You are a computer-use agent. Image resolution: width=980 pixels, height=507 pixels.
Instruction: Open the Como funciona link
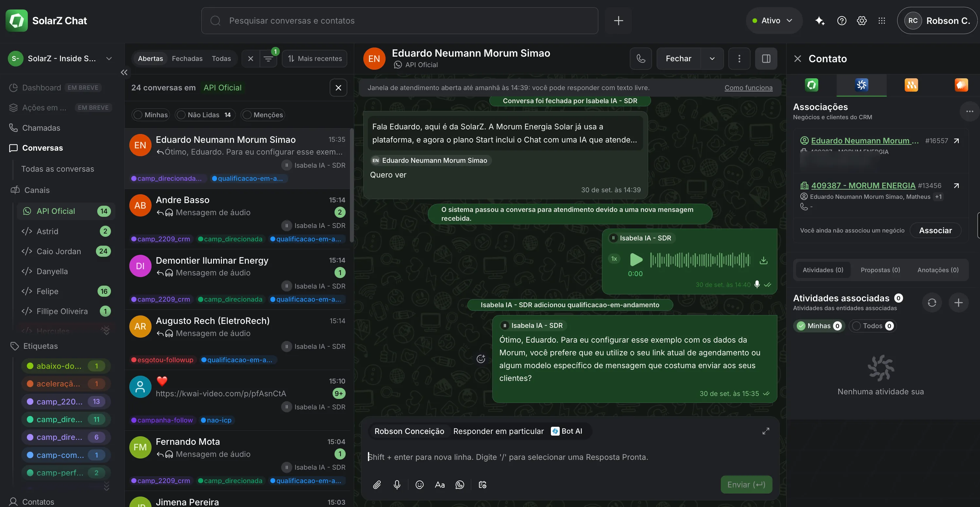[748, 87]
